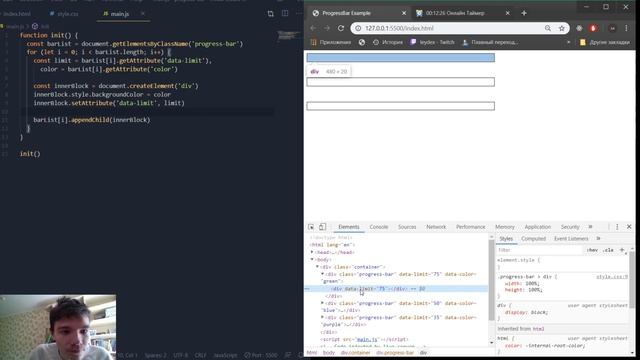
Task: Open the DevTools three-dot customize menu
Action: click(617, 227)
